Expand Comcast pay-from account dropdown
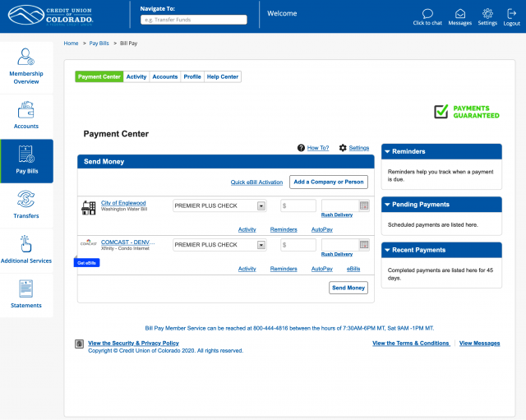526x420 pixels. click(x=261, y=244)
